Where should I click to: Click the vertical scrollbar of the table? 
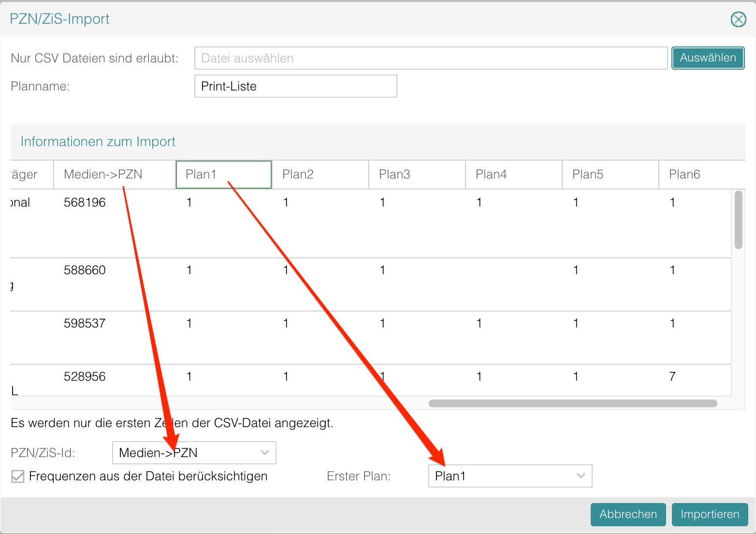pos(738,220)
